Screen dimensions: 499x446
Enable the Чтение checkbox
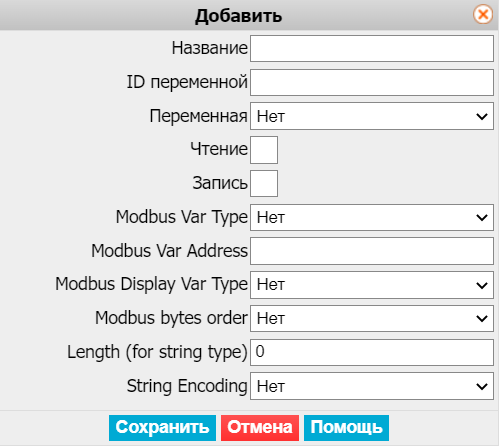264,150
